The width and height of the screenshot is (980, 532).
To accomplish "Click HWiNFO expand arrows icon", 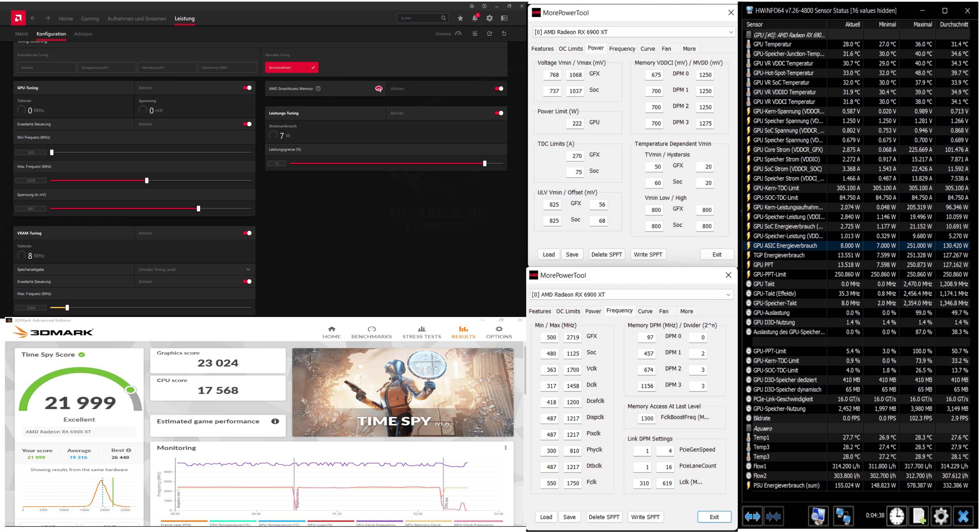I will pyautogui.click(x=752, y=516).
